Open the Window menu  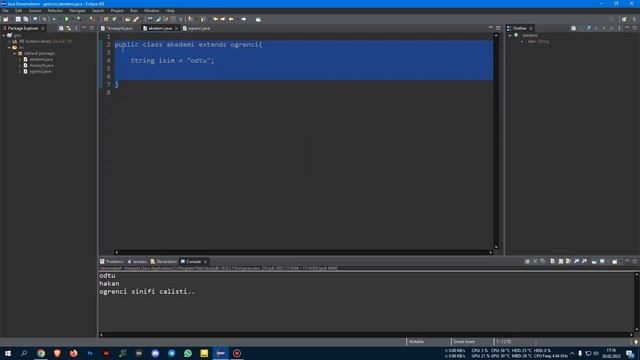(x=151, y=11)
